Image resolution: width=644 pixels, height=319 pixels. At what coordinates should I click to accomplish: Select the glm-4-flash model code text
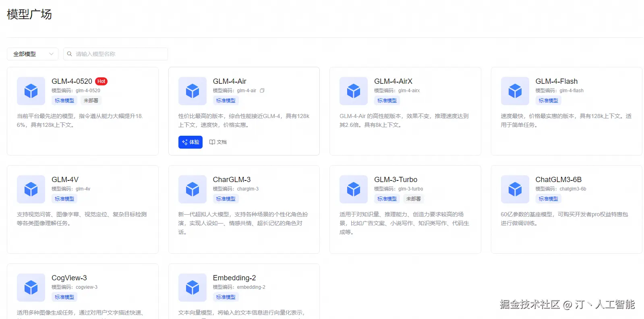coord(572,91)
